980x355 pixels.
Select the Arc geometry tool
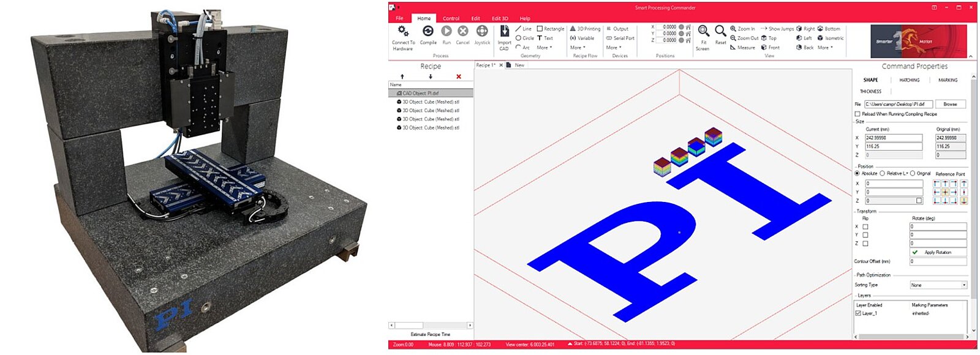click(522, 47)
